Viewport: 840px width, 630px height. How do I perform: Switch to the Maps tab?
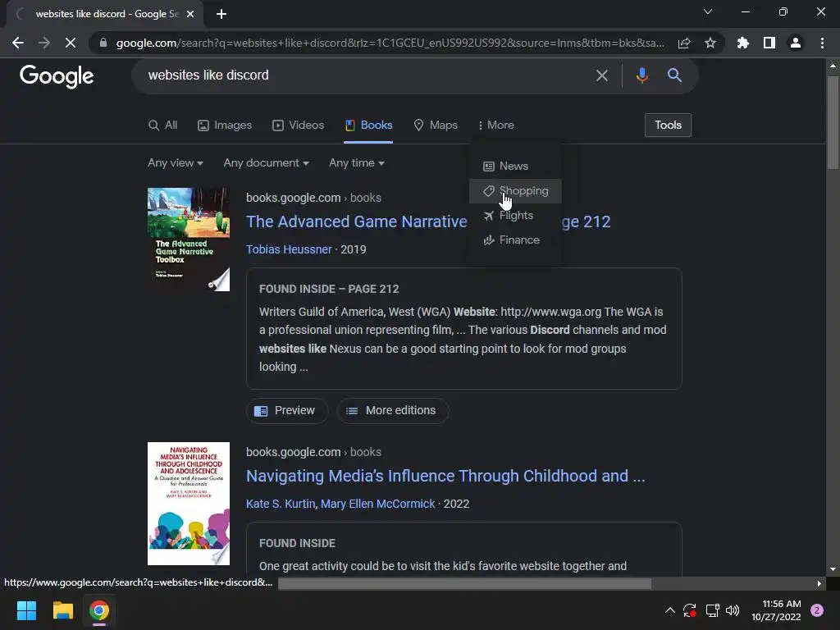click(x=436, y=126)
